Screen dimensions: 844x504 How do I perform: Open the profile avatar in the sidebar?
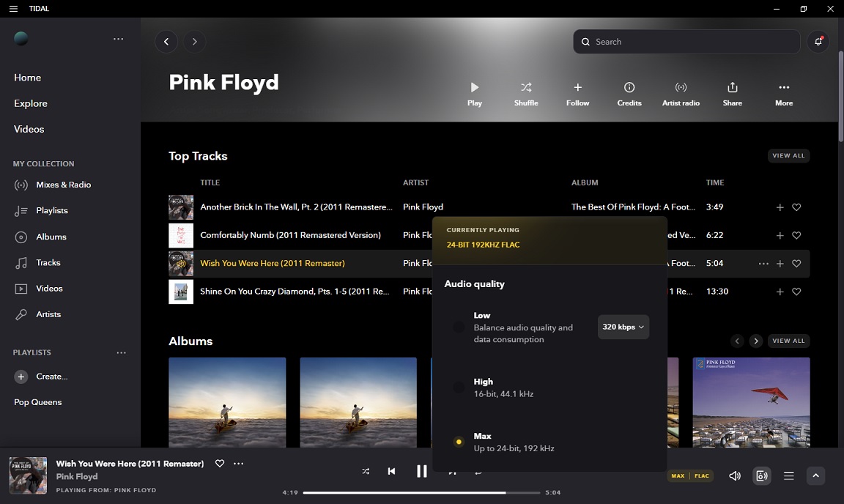pyautogui.click(x=21, y=39)
